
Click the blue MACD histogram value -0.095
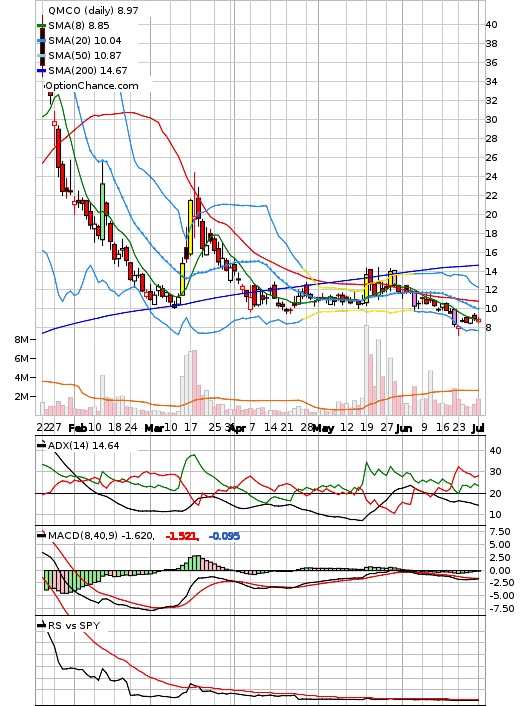(224, 536)
